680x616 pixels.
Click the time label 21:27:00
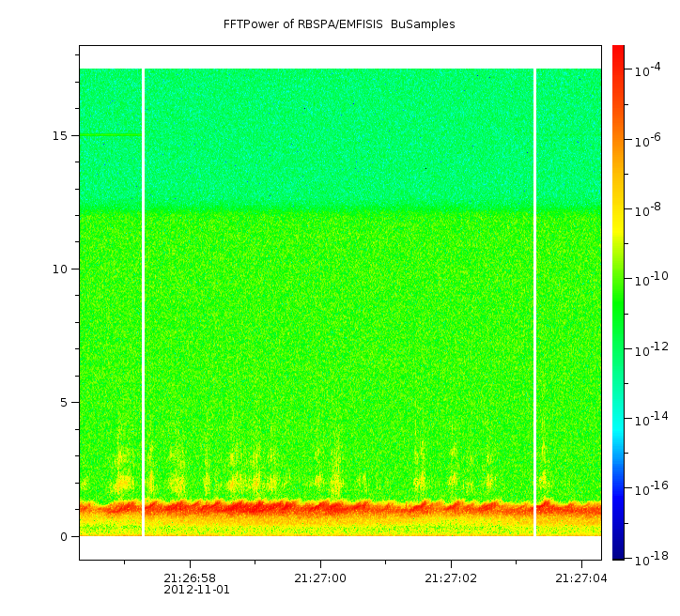[320, 578]
